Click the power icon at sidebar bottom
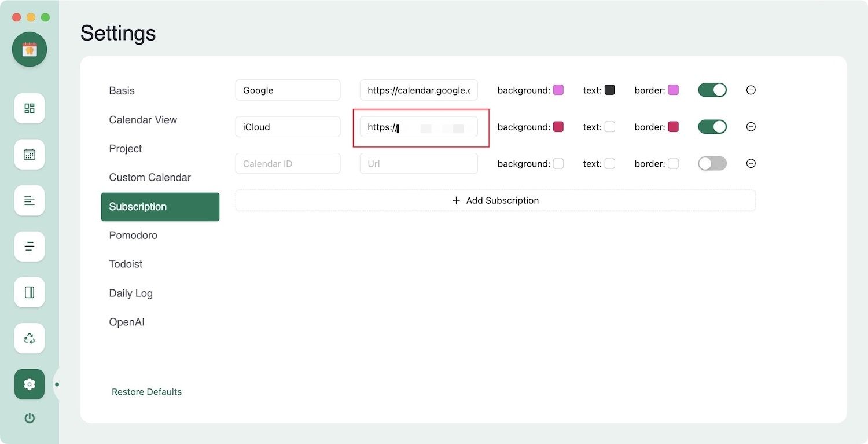 point(30,418)
